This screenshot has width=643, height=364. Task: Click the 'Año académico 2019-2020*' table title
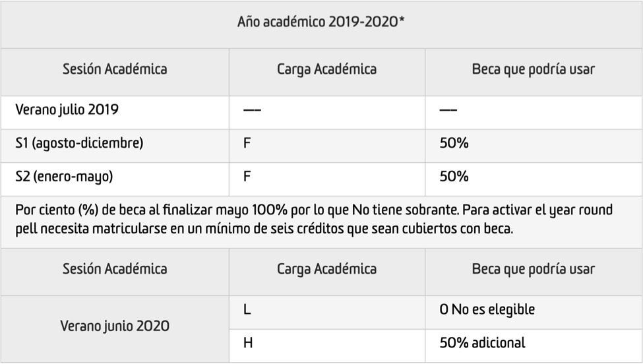(321, 21)
